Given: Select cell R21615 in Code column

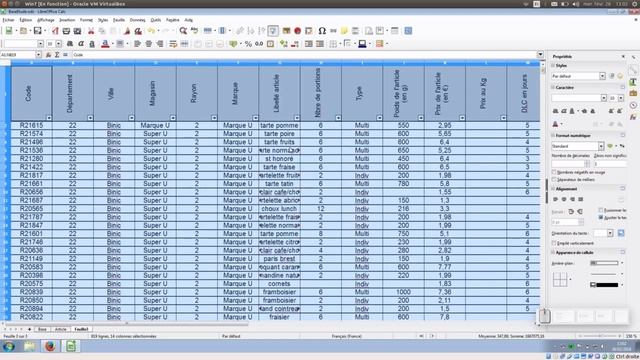Looking at the screenshot, I should [31, 125].
